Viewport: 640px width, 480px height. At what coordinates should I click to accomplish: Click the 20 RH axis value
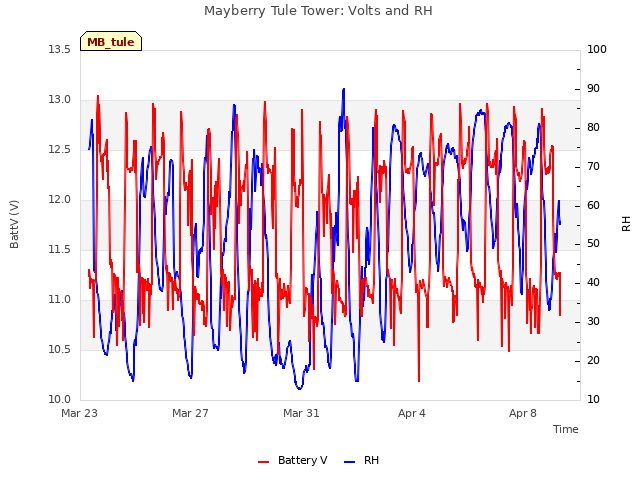593,360
